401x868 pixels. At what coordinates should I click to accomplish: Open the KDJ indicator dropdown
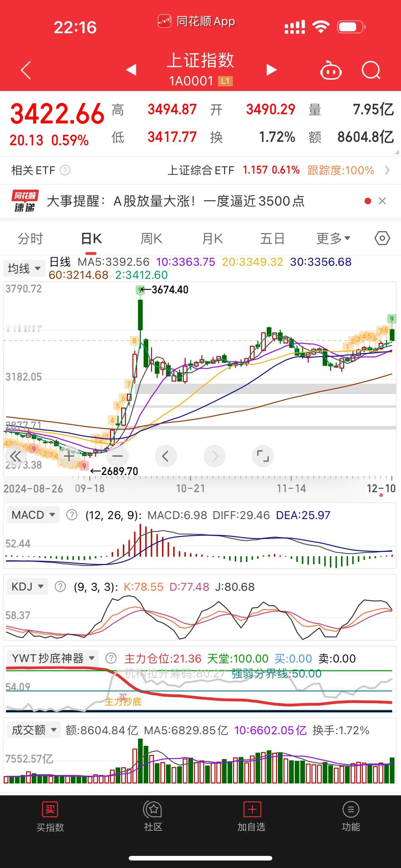(27, 587)
